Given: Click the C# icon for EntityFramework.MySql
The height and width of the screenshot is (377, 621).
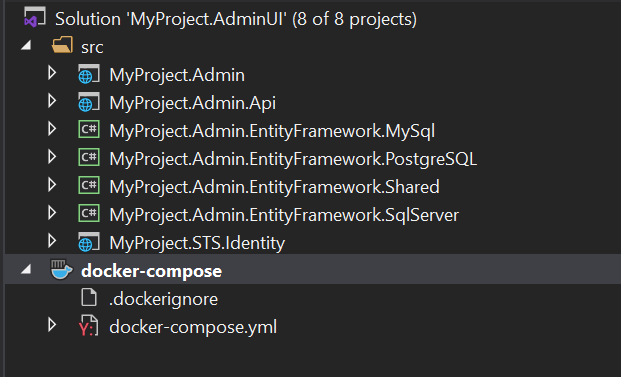Looking at the screenshot, I should click(x=89, y=129).
